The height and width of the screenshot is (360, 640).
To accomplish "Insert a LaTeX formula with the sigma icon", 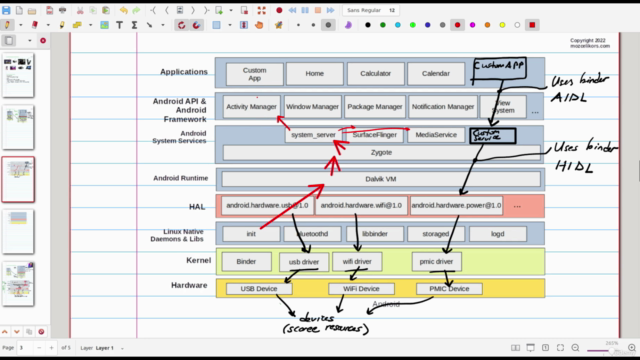I will click(x=134, y=25).
